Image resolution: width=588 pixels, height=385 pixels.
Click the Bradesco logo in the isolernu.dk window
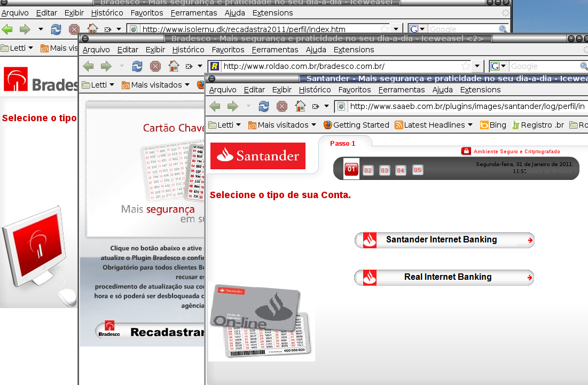pos(41,80)
